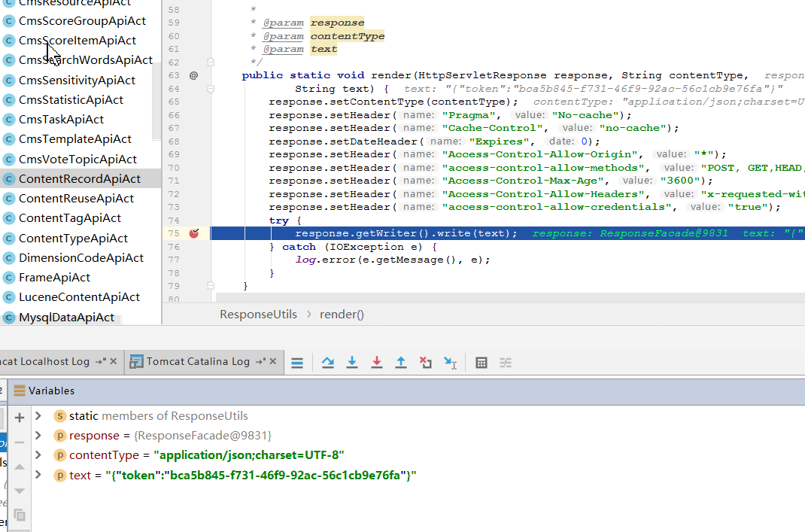Click render() in the breadcrumb bar
Viewport: 805px width, 532px height.
point(342,315)
